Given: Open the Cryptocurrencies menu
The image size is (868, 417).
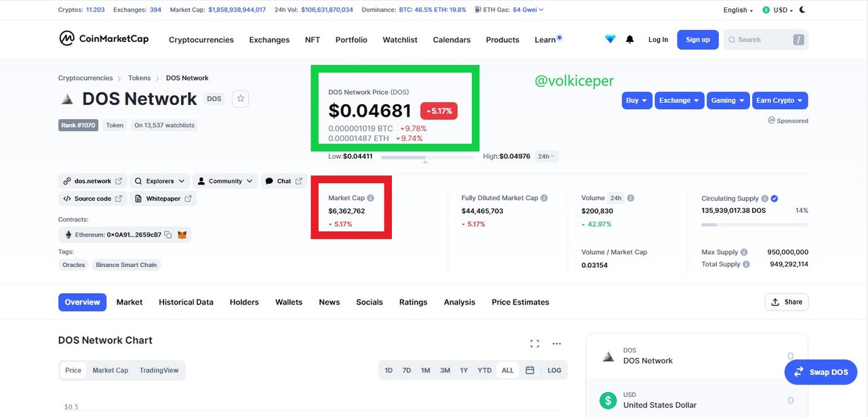Looking at the screenshot, I should [201, 40].
